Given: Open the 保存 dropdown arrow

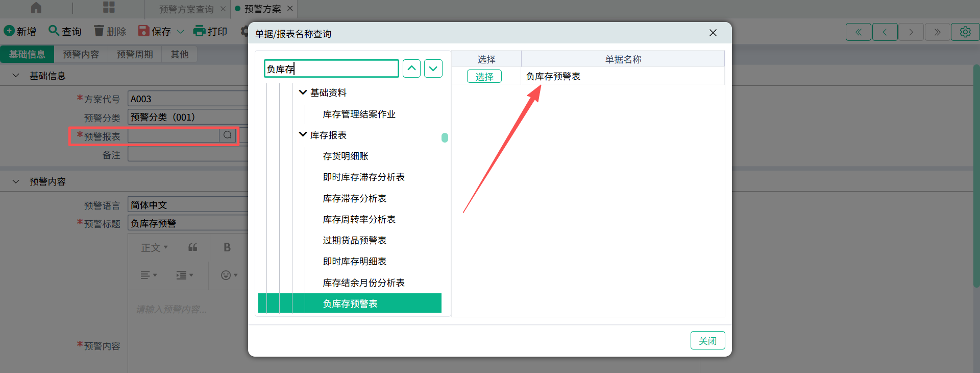Looking at the screenshot, I should [180, 32].
